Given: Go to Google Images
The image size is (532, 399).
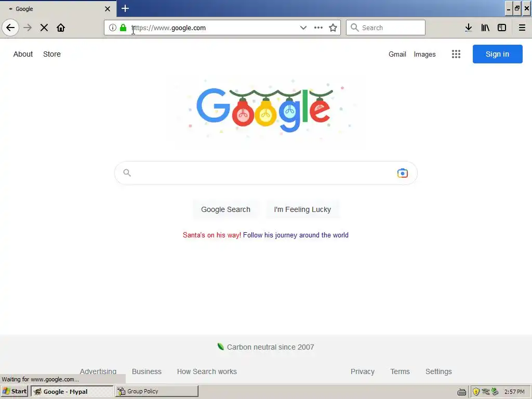Looking at the screenshot, I should coord(425,54).
